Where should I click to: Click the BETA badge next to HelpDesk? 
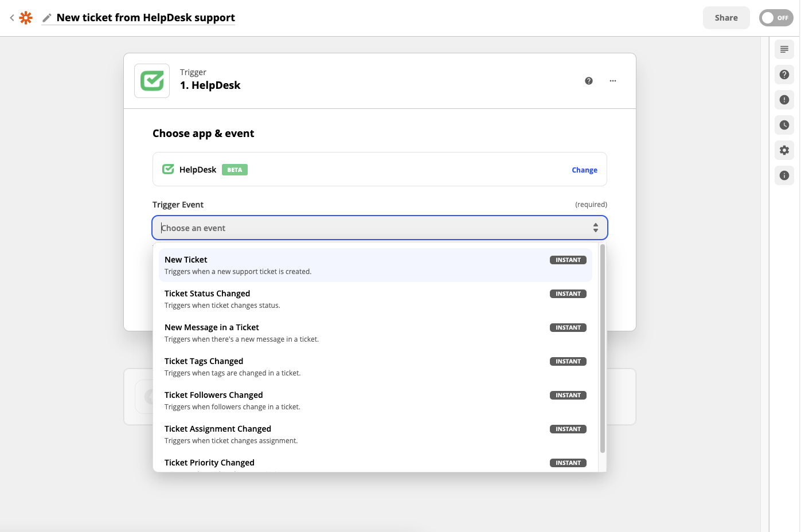[x=235, y=170]
